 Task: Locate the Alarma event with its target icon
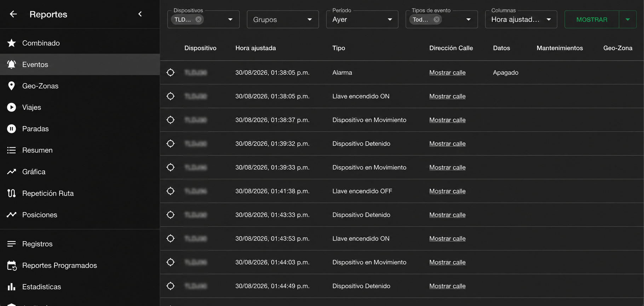tap(171, 73)
